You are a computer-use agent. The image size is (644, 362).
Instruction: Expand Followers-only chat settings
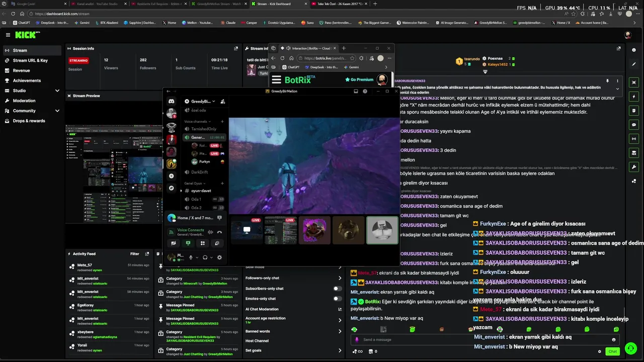[x=340, y=278]
